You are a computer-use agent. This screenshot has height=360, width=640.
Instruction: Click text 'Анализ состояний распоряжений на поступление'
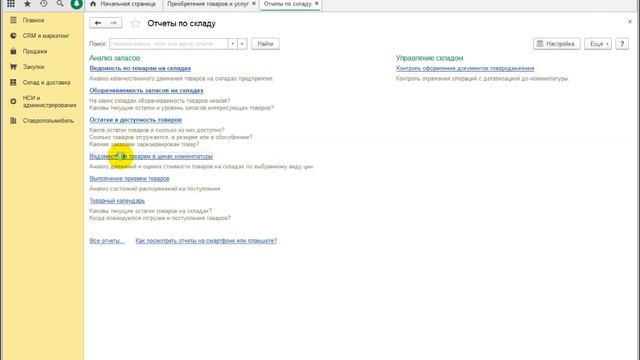(x=155, y=189)
